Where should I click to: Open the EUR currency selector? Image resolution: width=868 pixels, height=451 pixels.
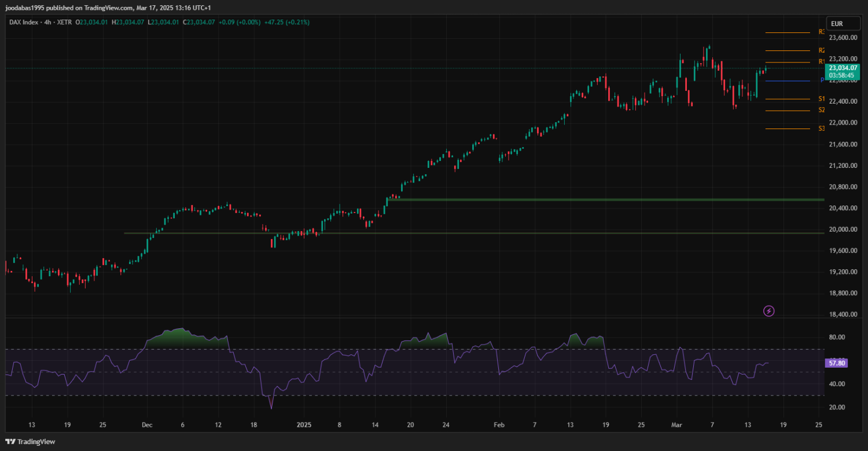[x=837, y=24]
